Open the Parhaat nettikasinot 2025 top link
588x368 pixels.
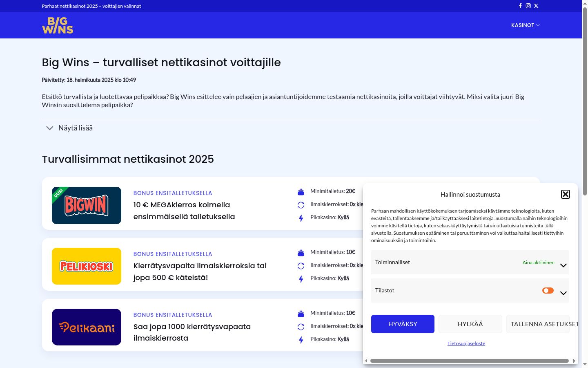(x=91, y=6)
